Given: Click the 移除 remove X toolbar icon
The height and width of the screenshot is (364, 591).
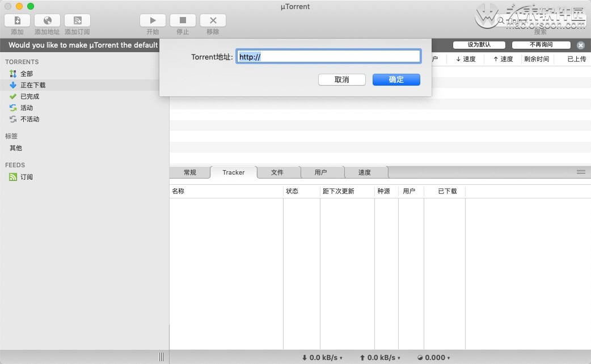Looking at the screenshot, I should [x=213, y=20].
